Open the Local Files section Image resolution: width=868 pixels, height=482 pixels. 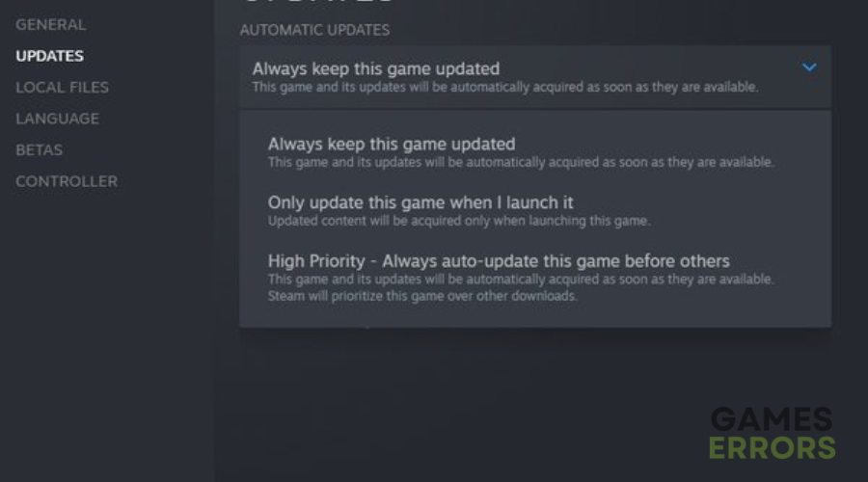tap(62, 88)
